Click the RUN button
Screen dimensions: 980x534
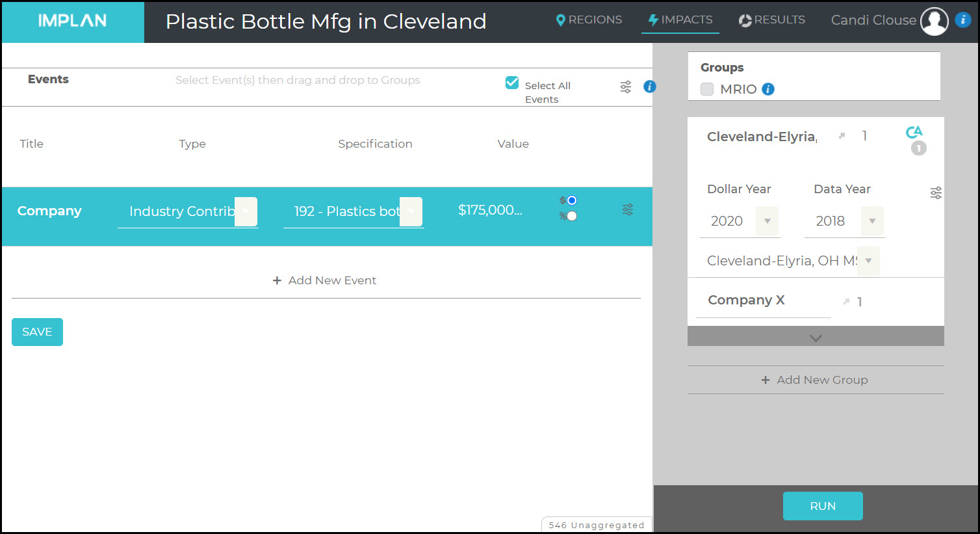coord(823,506)
